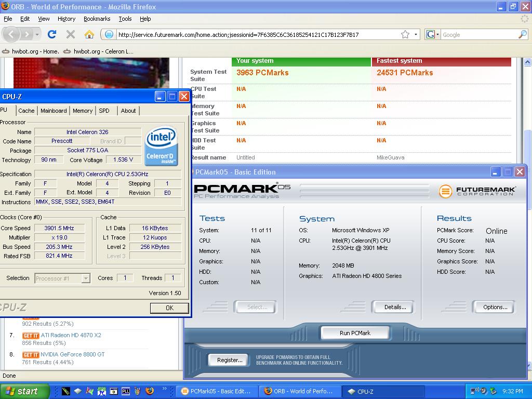Switch to ORB - World of Performance taskbar button
The width and height of the screenshot is (532, 399).
pos(301,391)
